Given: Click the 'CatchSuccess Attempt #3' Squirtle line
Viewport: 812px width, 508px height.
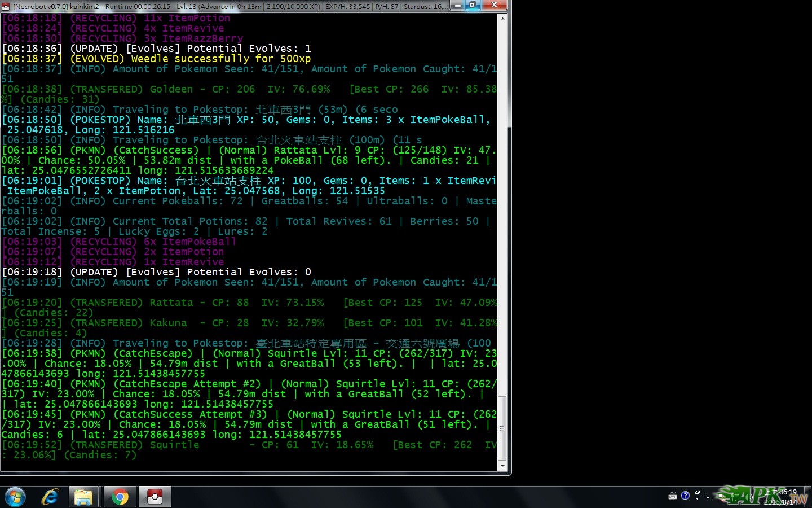Looking at the screenshot, I should [x=249, y=424].
